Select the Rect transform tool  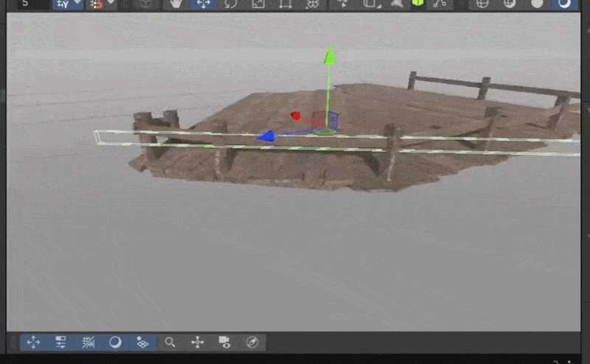285,4
